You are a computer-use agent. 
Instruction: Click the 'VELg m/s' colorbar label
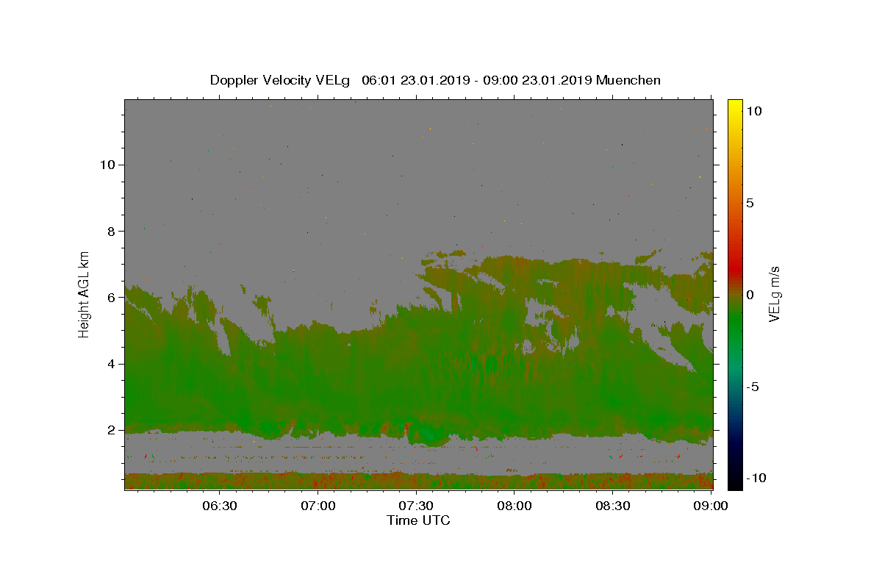pyautogui.click(x=774, y=293)
